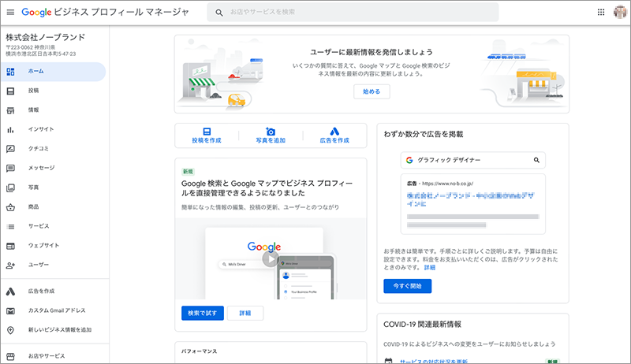The image size is (631, 364).
Task: Click the COVID-19 関連最新情報 heading
Action: [x=422, y=325]
